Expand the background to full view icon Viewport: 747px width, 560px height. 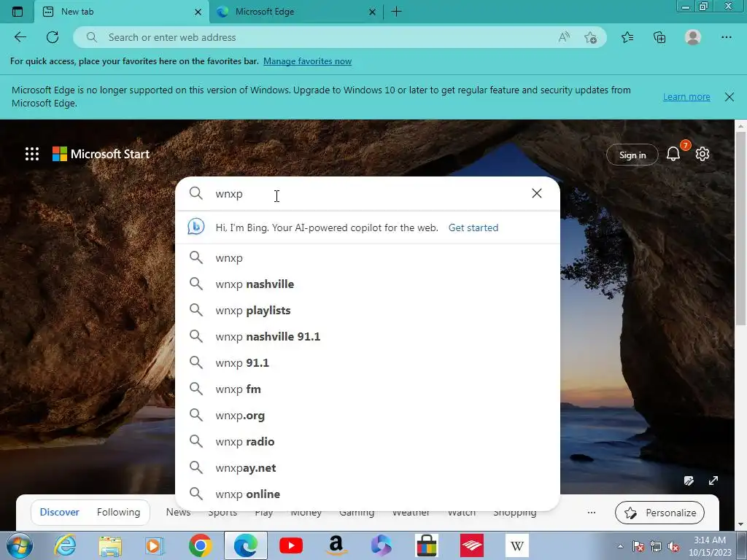pyautogui.click(x=713, y=481)
